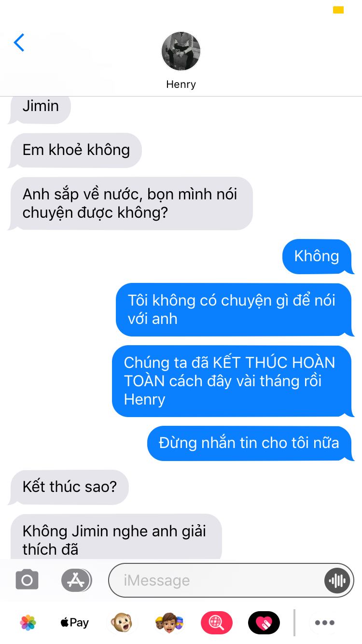Select the "KẾT THÚC HOÀN TOÀN" message bubble

[233, 381]
